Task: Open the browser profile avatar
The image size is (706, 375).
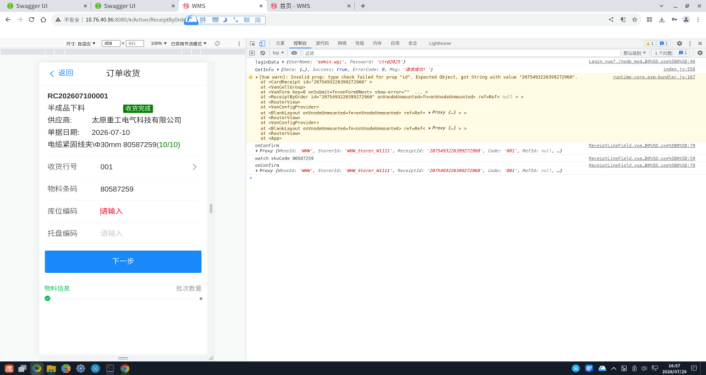Action: coord(686,19)
